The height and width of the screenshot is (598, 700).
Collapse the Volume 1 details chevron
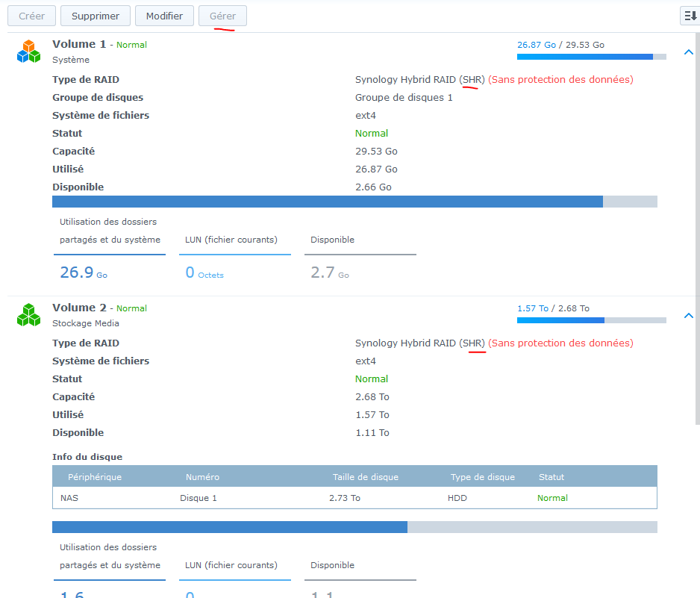688,52
